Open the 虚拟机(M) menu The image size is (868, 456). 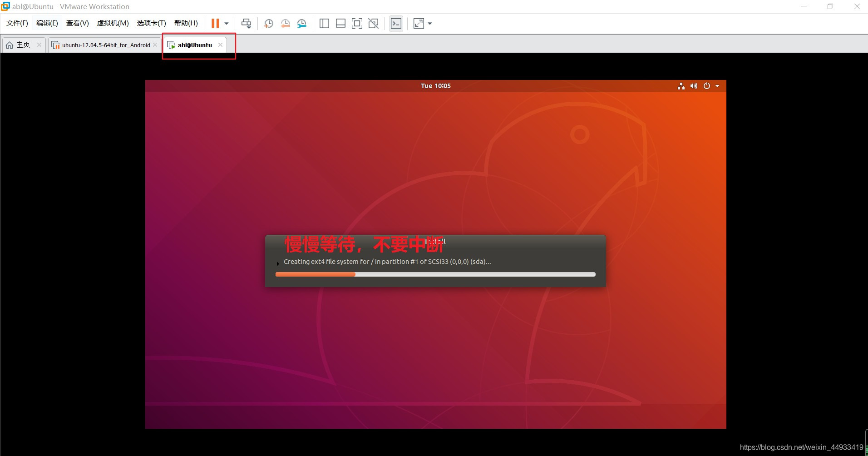coord(113,23)
